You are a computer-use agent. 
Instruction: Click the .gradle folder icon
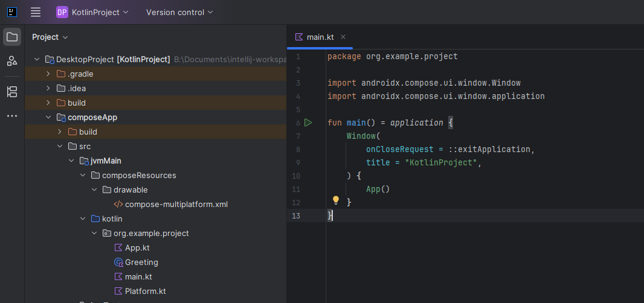61,74
